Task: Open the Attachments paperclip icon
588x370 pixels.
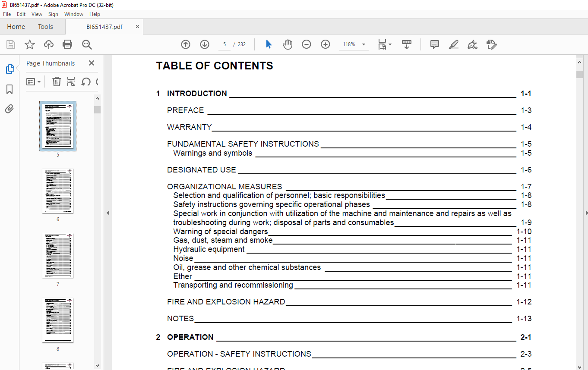Action: coord(9,109)
